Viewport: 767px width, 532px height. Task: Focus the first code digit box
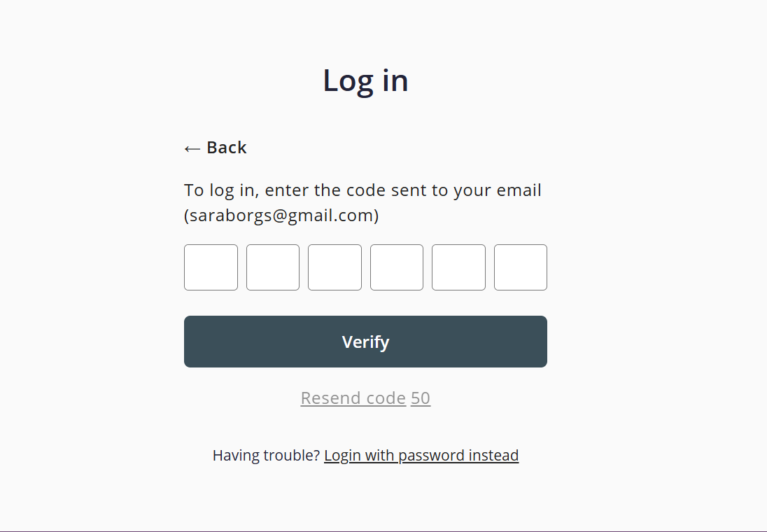pos(211,267)
